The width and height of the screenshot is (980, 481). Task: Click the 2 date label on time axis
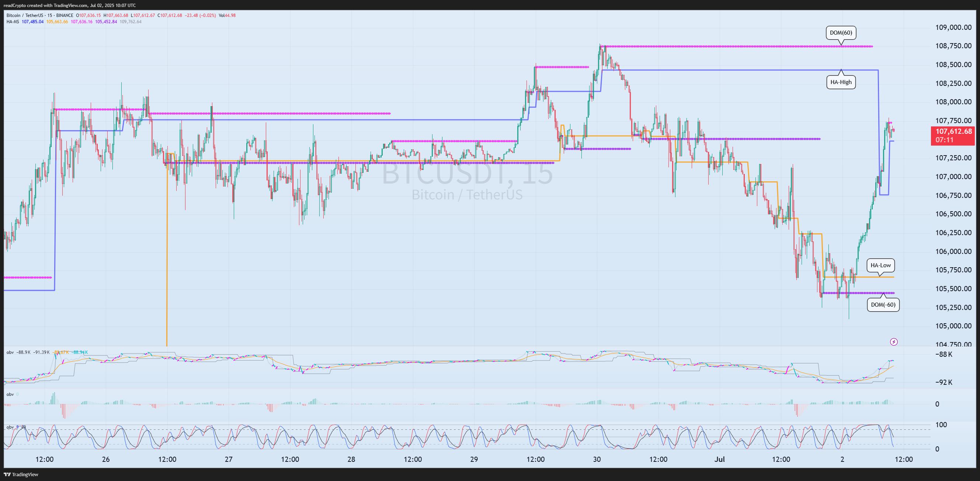842,459
